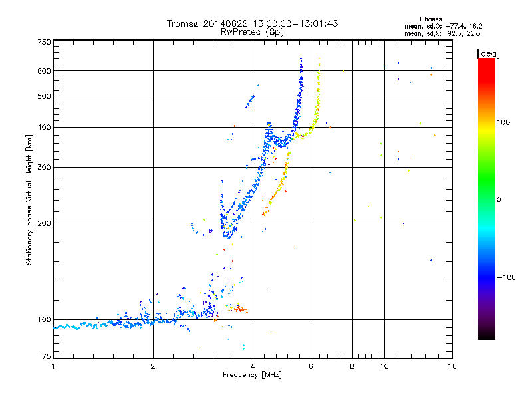This screenshot has width=532, height=399.
Task: Click the plot title 'Tromsø 20140622 13:00:00-13:01:43'
Action: (x=252, y=23)
